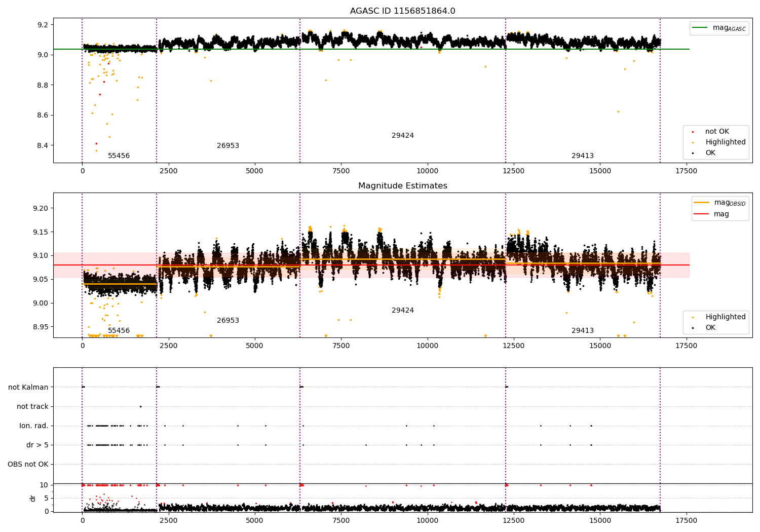Viewport: 760px width, 532px height.
Task: Click the 'OBS not OK' axis label
Action: pos(28,464)
